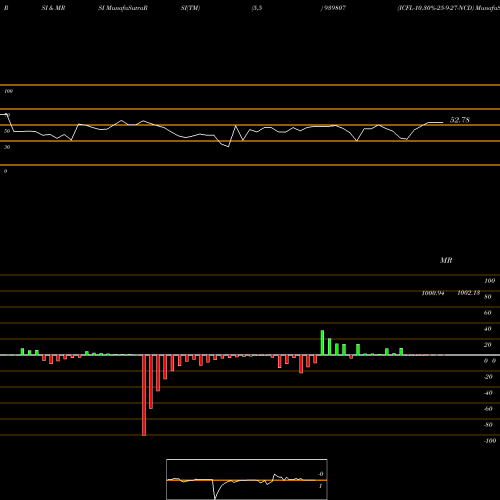Click the 50 level label on RSI axis

7,131
